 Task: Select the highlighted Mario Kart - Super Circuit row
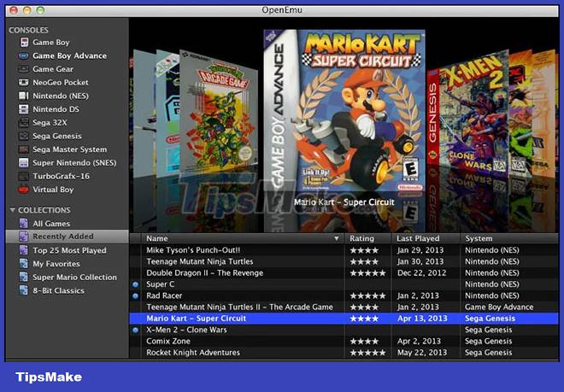click(344, 319)
